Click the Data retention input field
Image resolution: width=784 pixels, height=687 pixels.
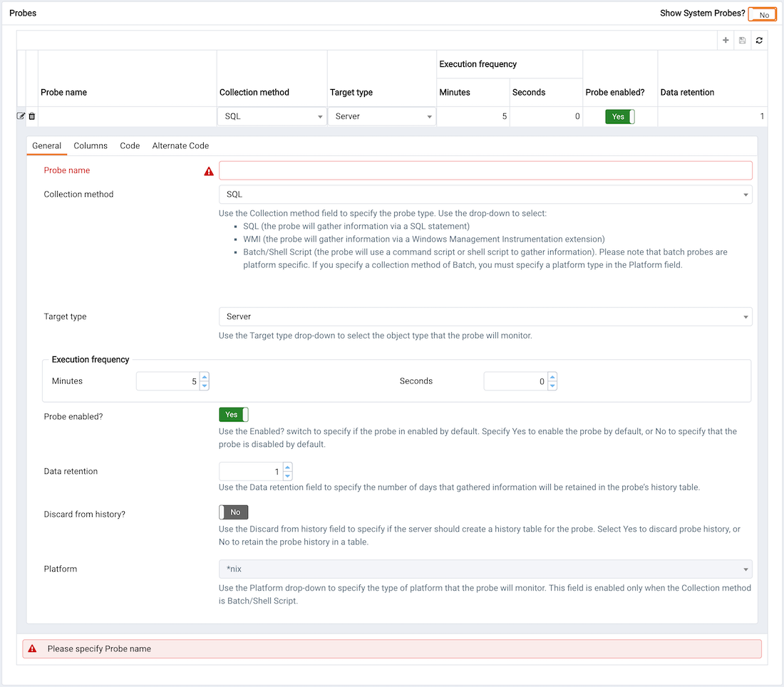(x=251, y=472)
